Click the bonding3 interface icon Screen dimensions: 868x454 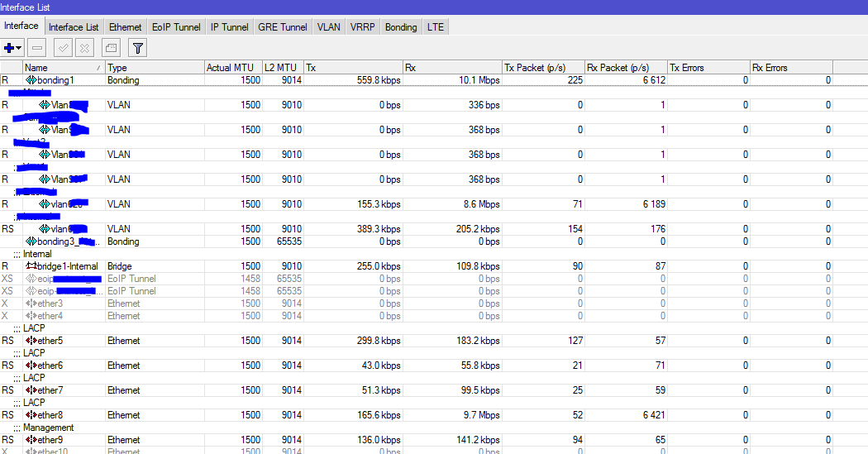[x=31, y=241]
